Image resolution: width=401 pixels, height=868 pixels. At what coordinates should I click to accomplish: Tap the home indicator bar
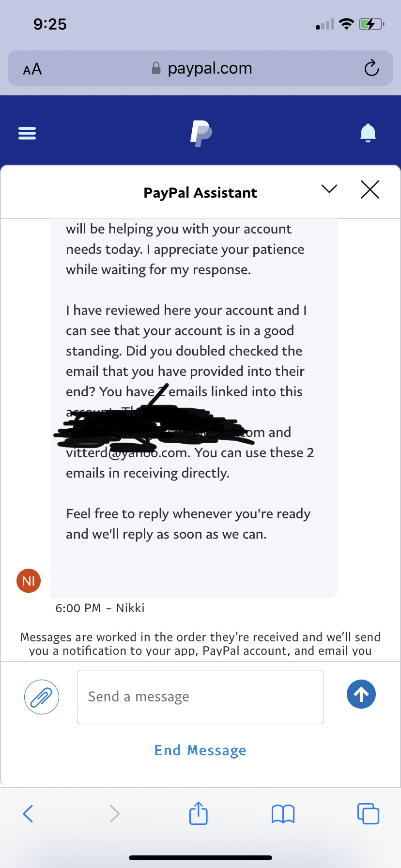[x=200, y=858]
